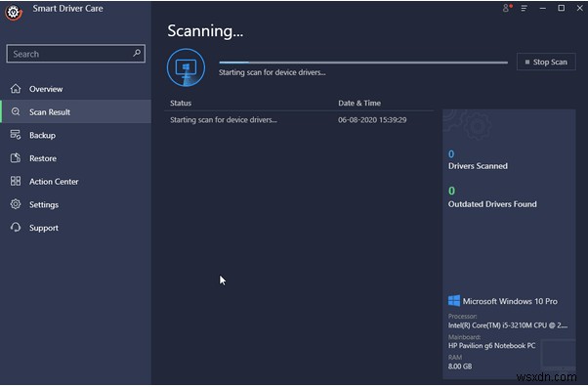This screenshot has width=588, height=387.
Task: Click into the Search input field
Action: 76,54
